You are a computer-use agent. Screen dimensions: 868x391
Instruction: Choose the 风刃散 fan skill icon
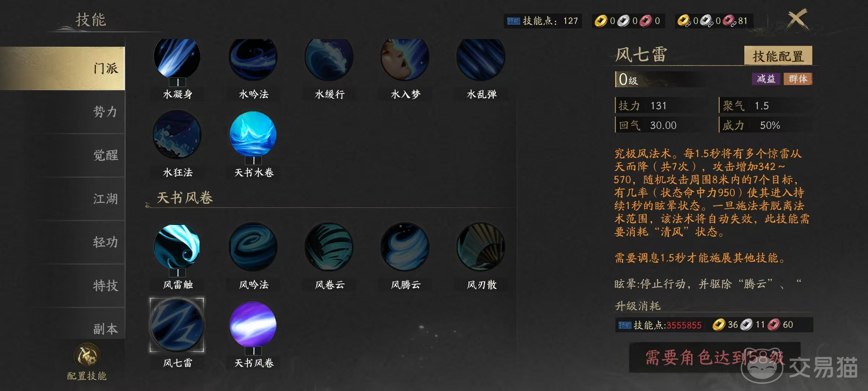tap(481, 247)
